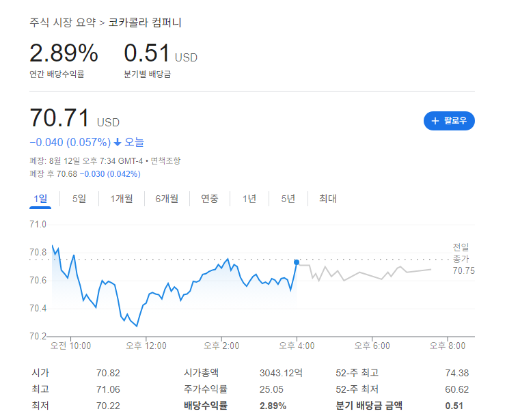Click the 70.71 current price
Screen dimensions: 505x420
coord(59,117)
